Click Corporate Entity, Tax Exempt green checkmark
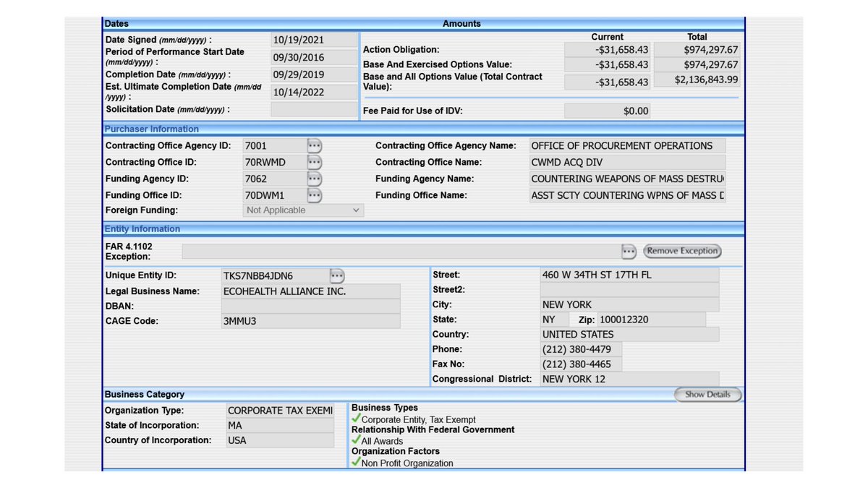868x488 pixels. [x=356, y=419]
